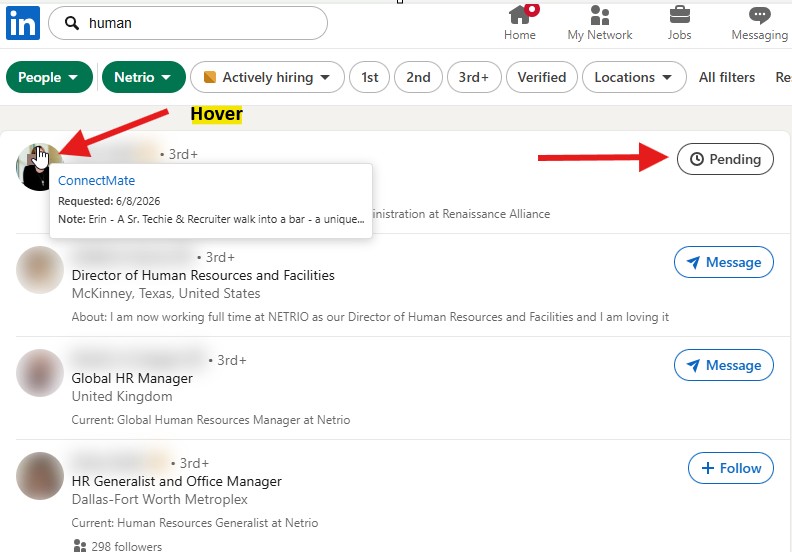Toggle the 3rd+ connections filter
Viewport: 792px width, 552px height.
click(474, 77)
